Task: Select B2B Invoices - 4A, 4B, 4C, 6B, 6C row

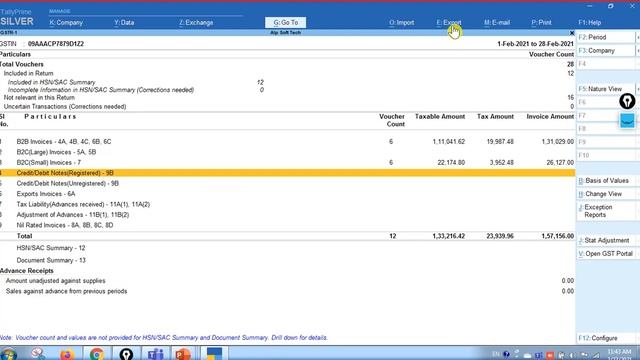Action: click(x=287, y=142)
